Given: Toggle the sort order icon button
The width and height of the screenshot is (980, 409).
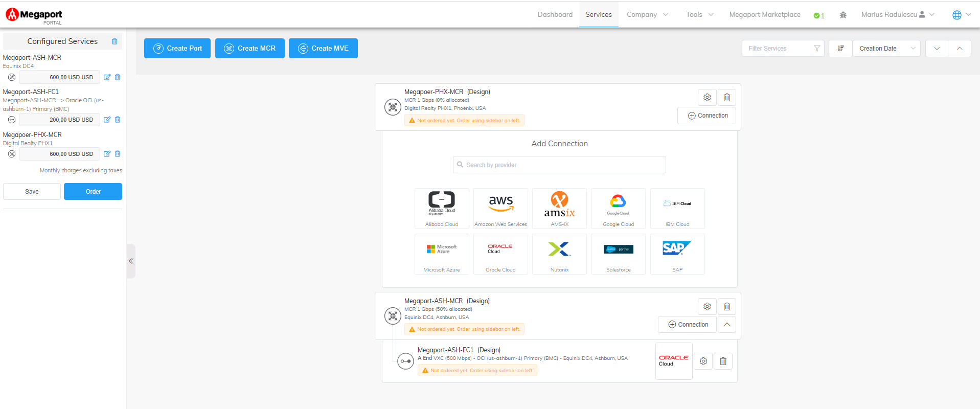Looking at the screenshot, I should point(840,49).
